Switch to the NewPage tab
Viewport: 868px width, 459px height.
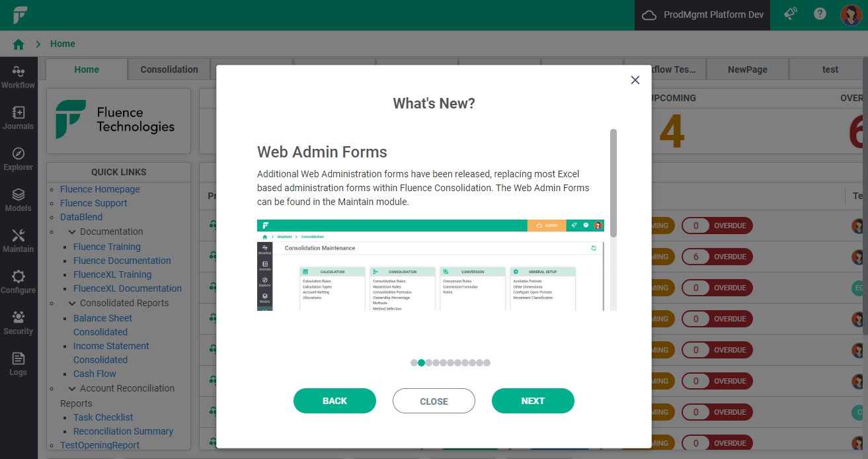(748, 69)
